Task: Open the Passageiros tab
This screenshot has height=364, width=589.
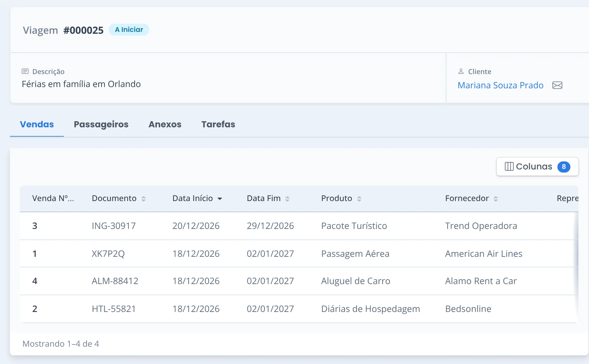Action: (x=101, y=124)
